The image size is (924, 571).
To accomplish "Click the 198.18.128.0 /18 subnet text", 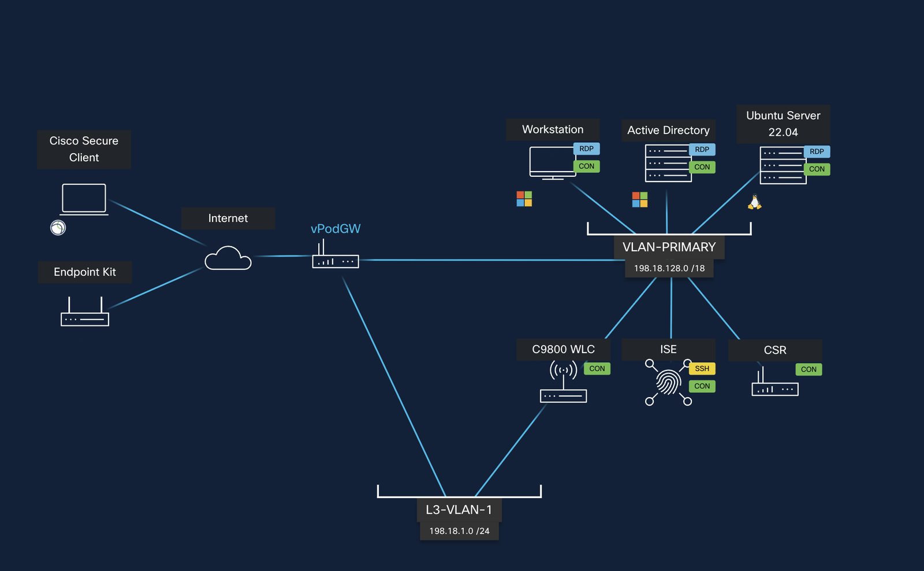I will click(x=669, y=268).
